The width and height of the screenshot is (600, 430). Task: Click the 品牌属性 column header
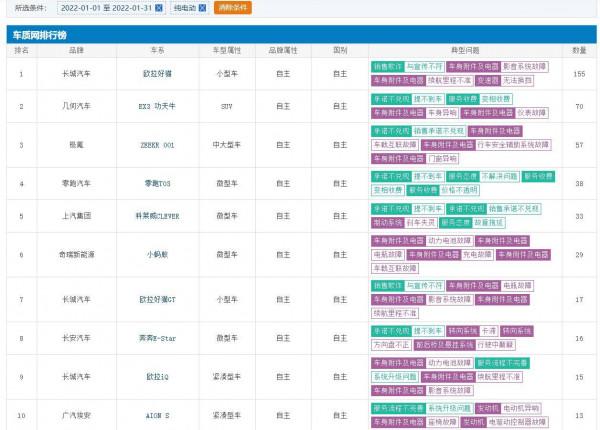[x=283, y=50]
